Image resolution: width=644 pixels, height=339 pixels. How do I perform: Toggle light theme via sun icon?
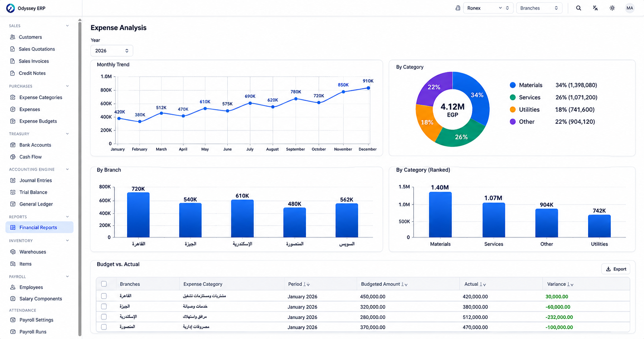pos(612,8)
